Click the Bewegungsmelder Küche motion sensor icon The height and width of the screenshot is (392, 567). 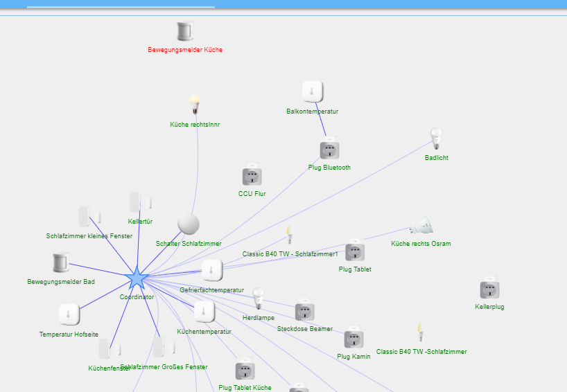(185, 31)
